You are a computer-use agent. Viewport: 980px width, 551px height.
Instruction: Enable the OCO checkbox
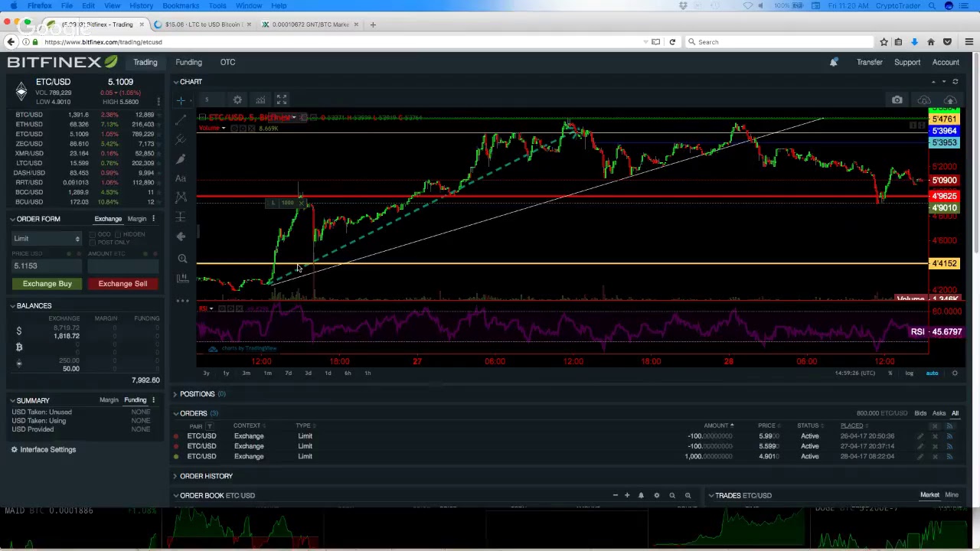tap(93, 234)
